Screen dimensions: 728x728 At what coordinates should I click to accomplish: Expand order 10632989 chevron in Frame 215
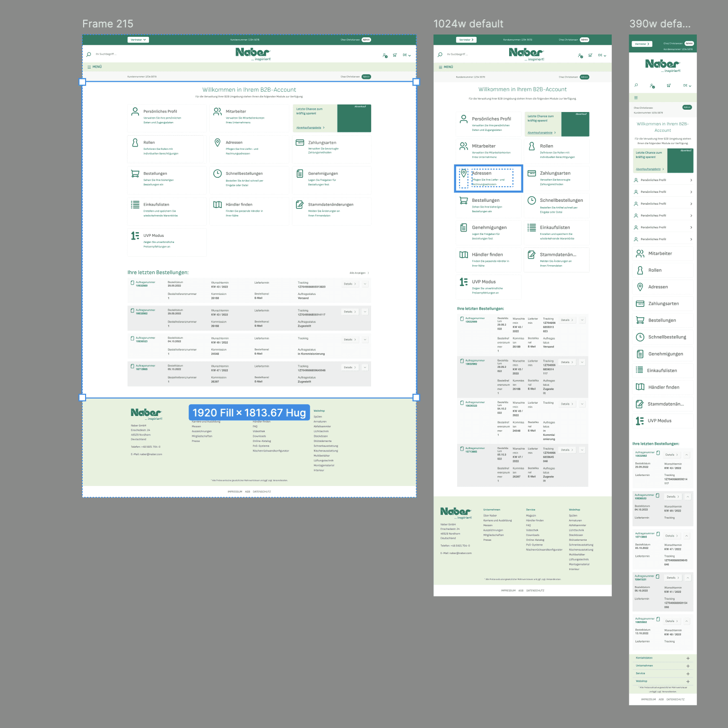point(365,284)
